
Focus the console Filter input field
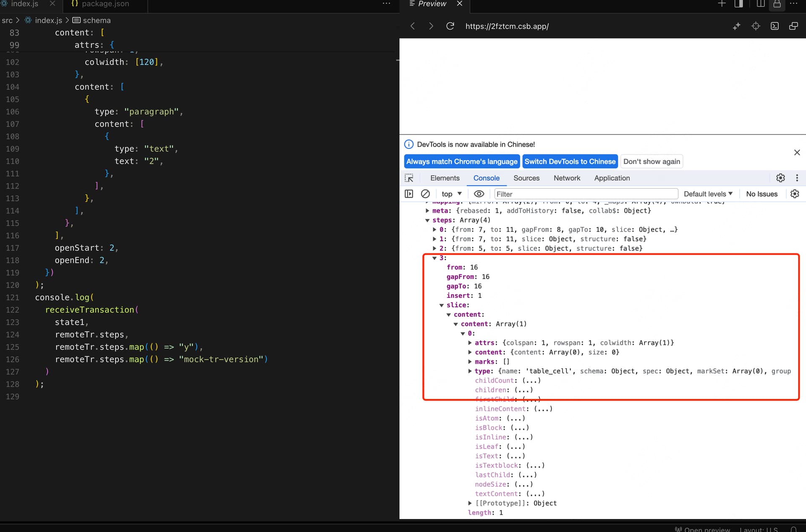(586, 194)
